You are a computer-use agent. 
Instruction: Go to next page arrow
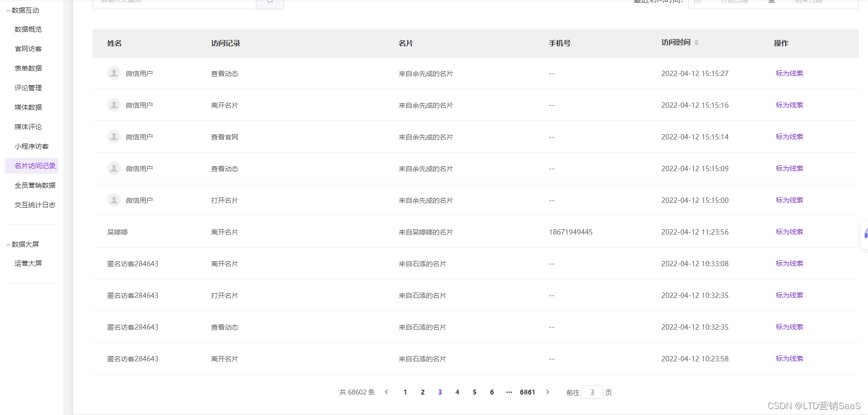pos(548,392)
